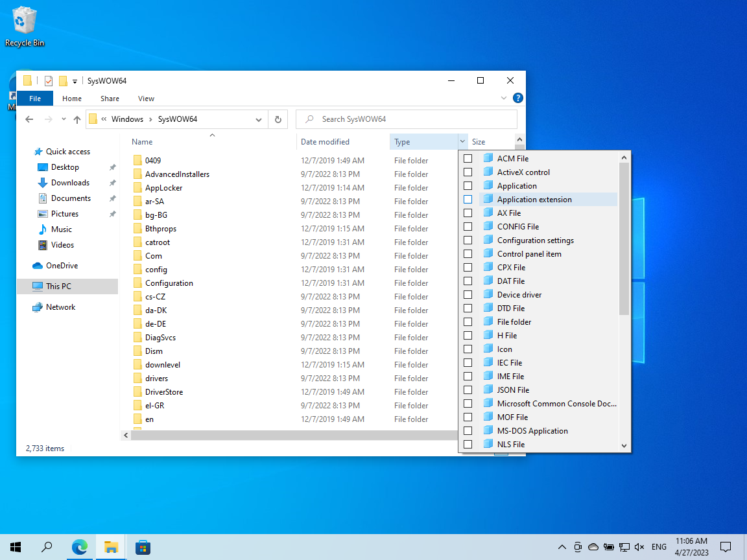Click the chevron between Windows and SysWOW64
747x560 pixels.
pyautogui.click(x=150, y=119)
